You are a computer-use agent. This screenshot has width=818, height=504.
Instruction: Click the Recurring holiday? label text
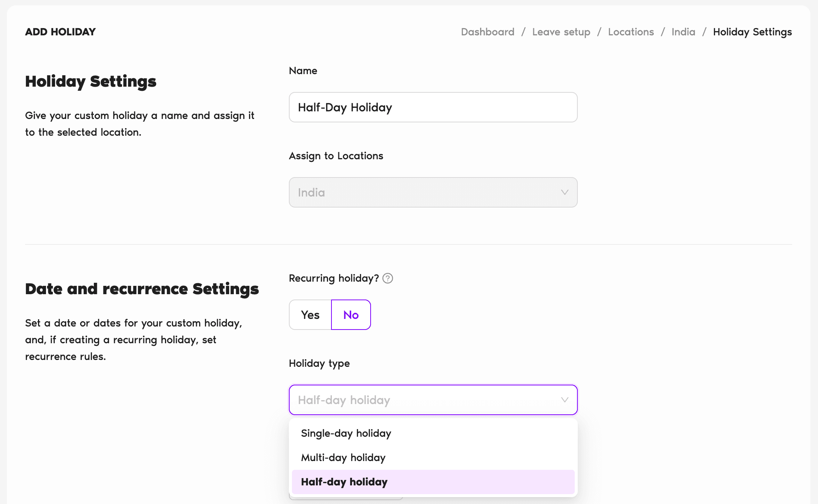pyautogui.click(x=334, y=278)
